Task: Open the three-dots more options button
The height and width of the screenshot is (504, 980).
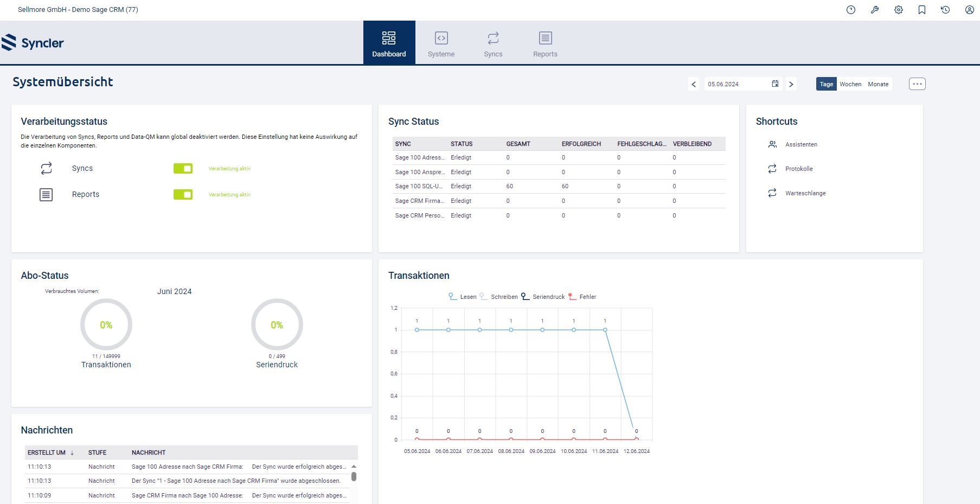Action: coord(917,84)
